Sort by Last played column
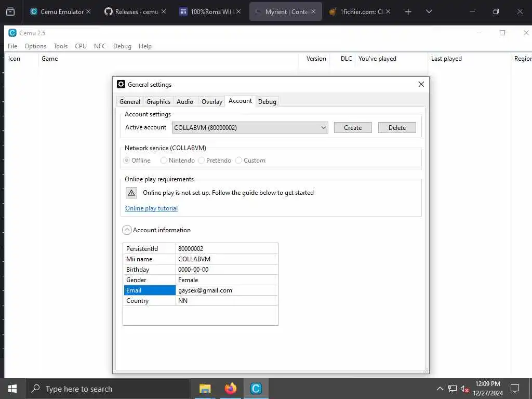This screenshot has width=532, height=399. pyautogui.click(x=469, y=59)
